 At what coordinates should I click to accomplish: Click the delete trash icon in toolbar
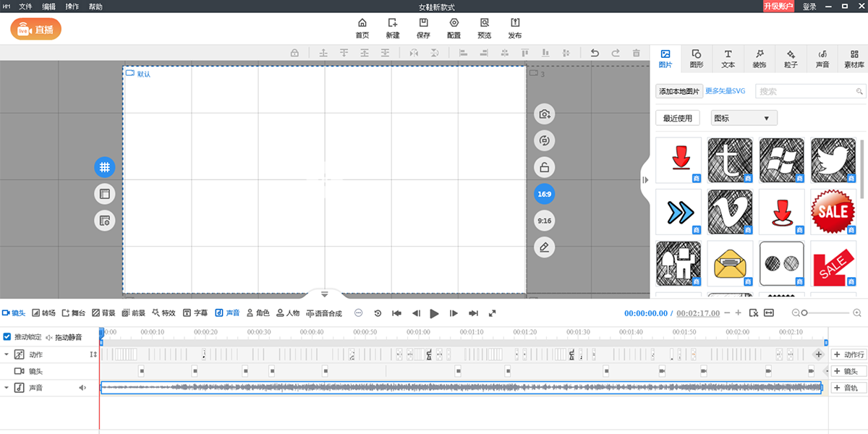click(636, 53)
